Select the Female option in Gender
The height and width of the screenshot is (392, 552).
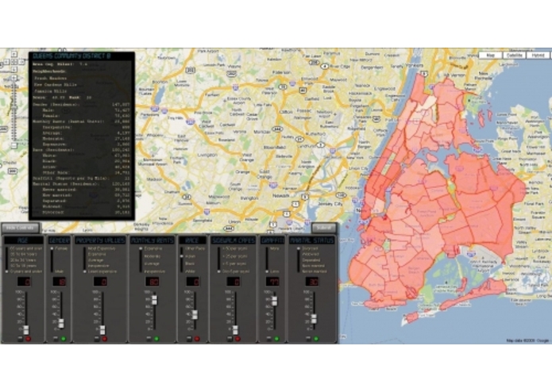click(61, 248)
